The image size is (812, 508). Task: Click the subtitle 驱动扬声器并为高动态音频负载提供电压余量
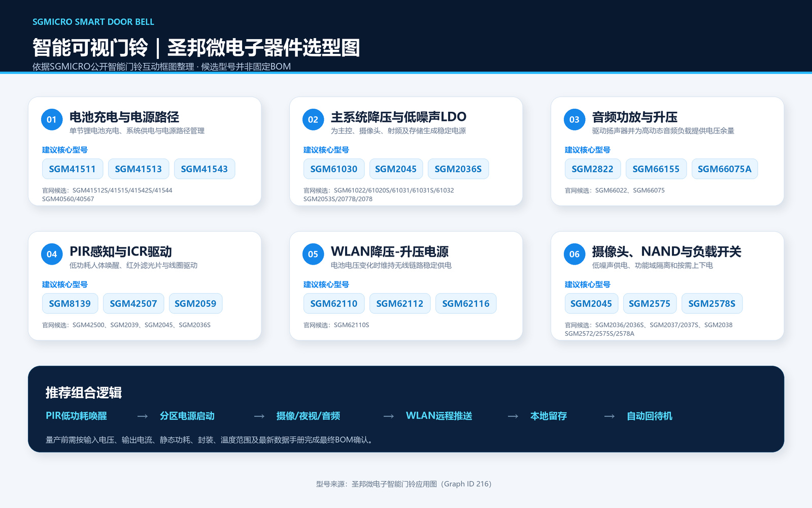pyautogui.click(x=663, y=131)
